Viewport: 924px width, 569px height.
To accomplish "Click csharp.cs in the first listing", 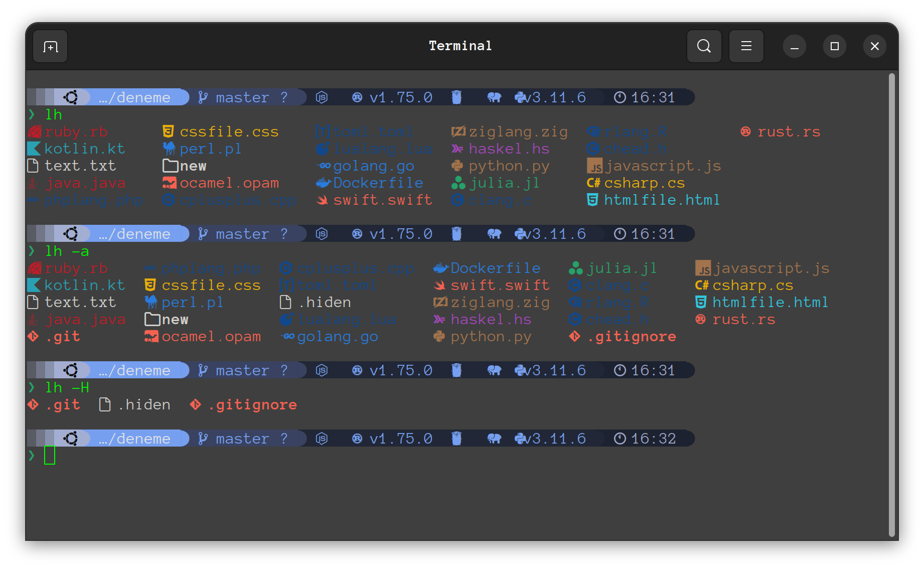I will 645,183.
